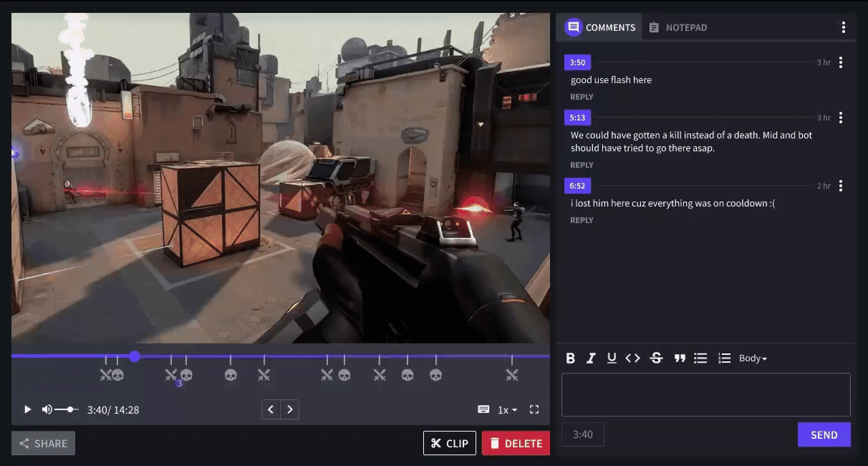Mute the video volume speaker icon
This screenshot has width=868, height=466.
click(47, 409)
